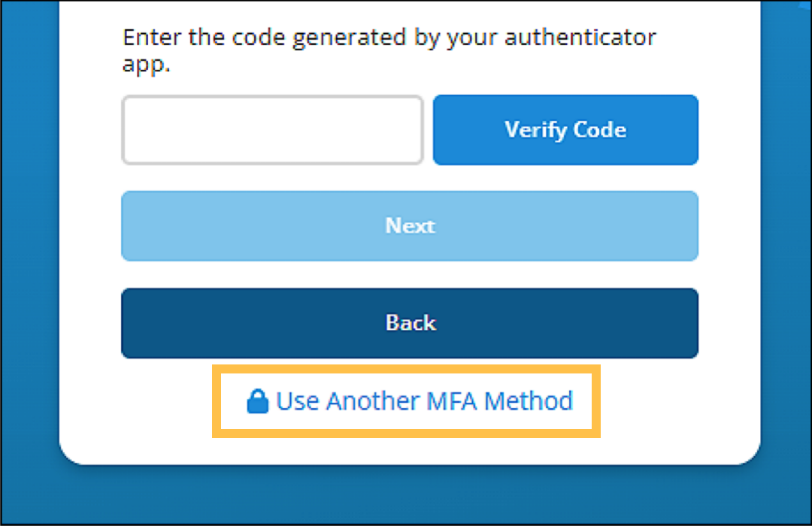The height and width of the screenshot is (526, 812).
Task: Click inside the authenticator code input box
Action: tap(272, 129)
